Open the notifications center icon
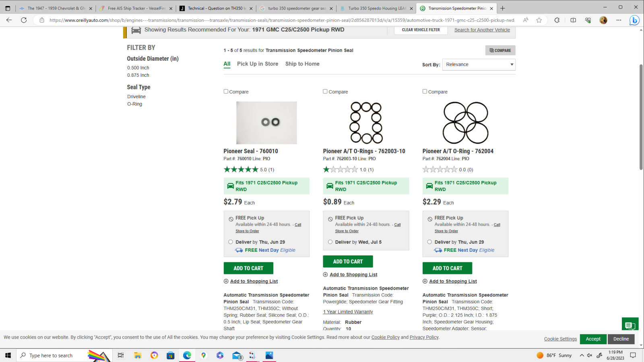The width and height of the screenshot is (644, 362). pos(633,355)
